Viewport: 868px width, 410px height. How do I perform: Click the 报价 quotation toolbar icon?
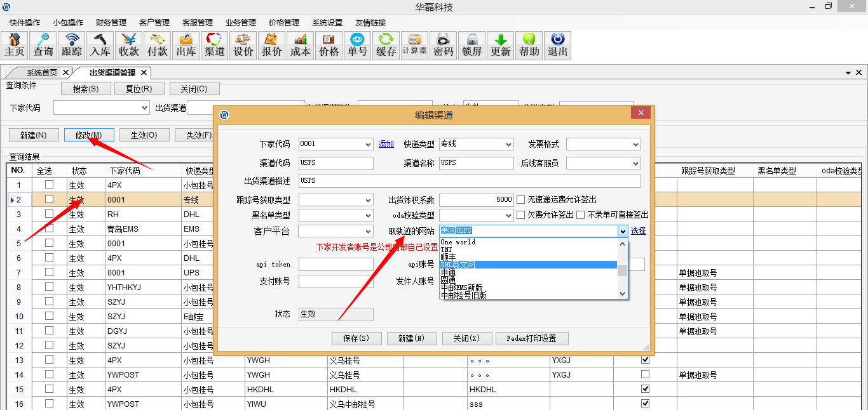click(272, 46)
